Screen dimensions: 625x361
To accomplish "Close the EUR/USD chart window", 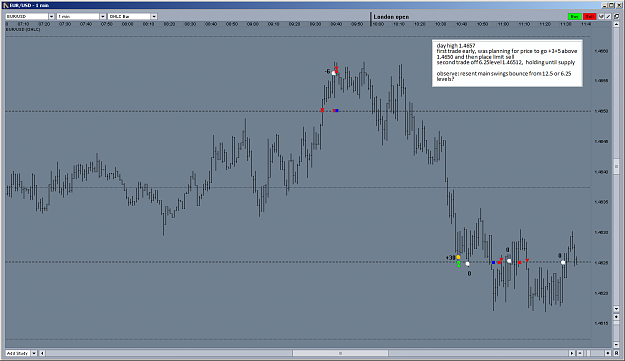I will coord(619,5).
